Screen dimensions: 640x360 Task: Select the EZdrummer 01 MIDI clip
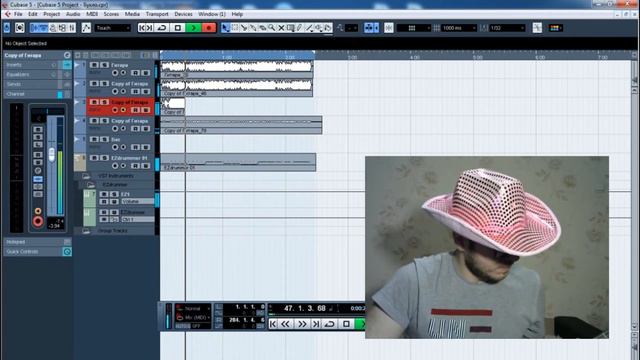coord(238,162)
